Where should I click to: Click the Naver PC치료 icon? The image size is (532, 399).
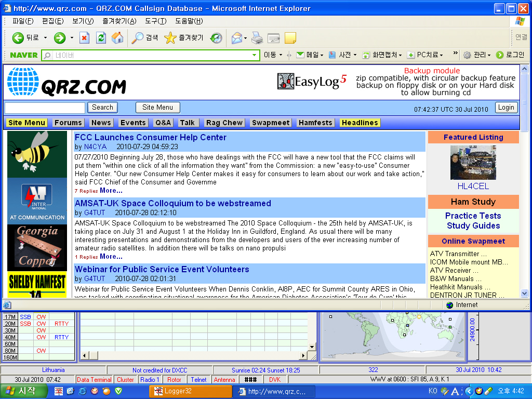pyautogui.click(x=410, y=55)
